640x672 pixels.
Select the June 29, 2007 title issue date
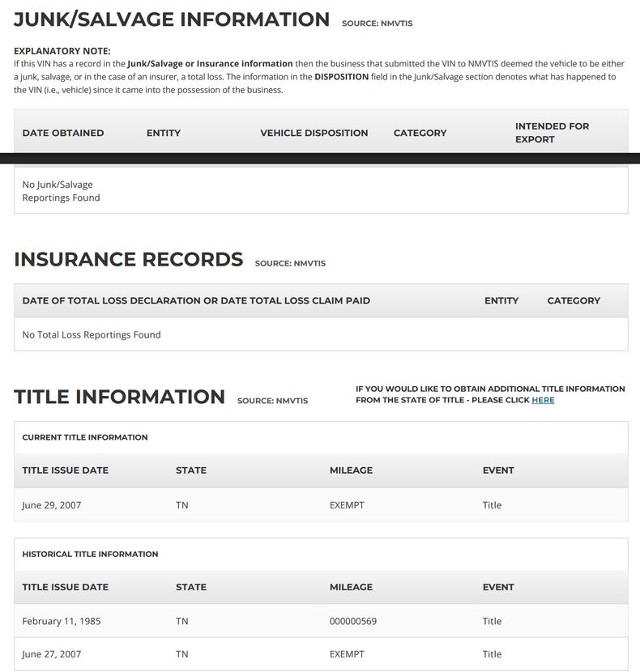pyautogui.click(x=52, y=505)
